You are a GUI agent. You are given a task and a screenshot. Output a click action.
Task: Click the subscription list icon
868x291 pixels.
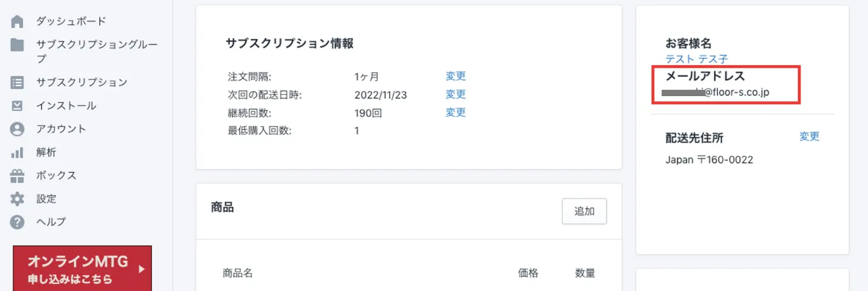(17, 82)
